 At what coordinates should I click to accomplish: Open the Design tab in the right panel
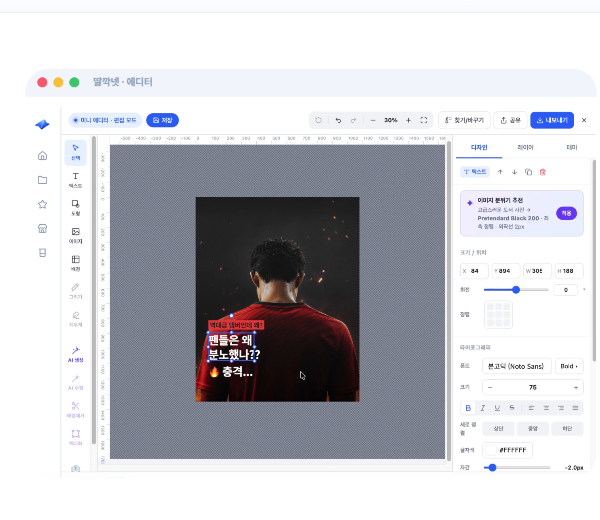(x=479, y=147)
